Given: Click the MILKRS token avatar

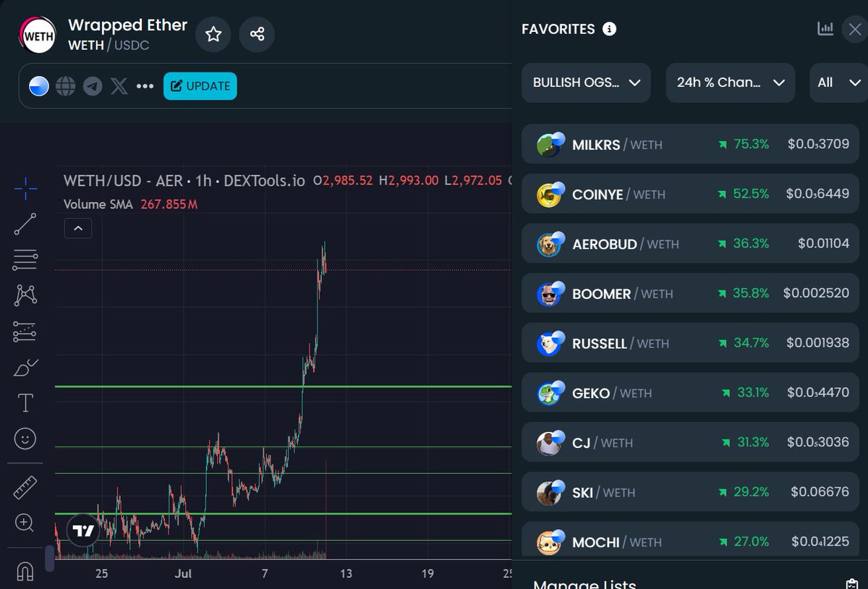Looking at the screenshot, I should 549,145.
